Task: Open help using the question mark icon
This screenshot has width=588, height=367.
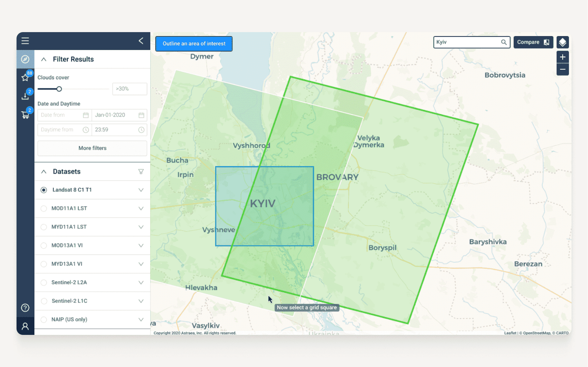Action: pyautogui.click(x=25, y=308)
